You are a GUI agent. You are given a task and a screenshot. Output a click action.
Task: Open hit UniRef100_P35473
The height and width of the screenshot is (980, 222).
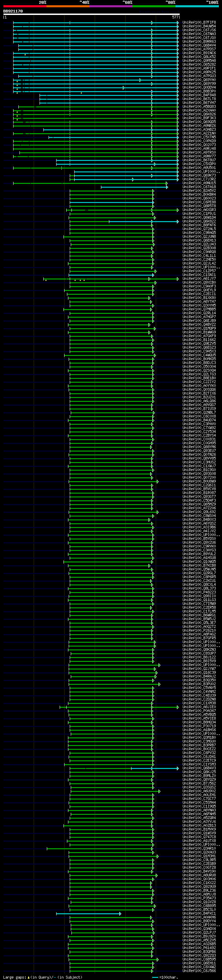pyautogui.click(x=199, y=898)
